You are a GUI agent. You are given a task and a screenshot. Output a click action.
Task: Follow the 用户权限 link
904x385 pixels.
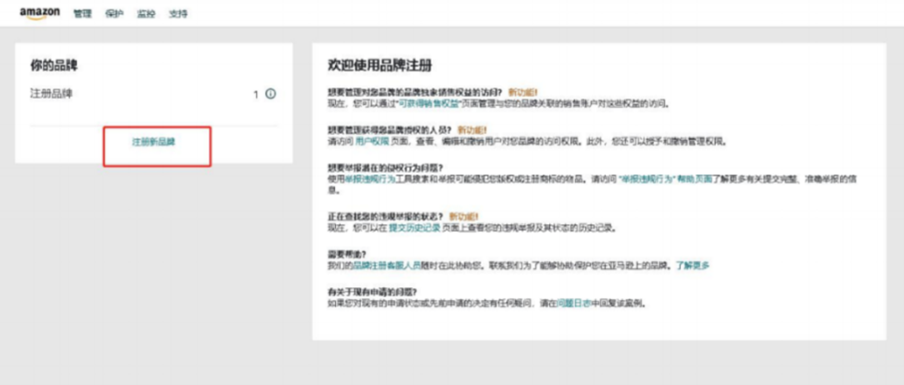[x=369, y=141]
